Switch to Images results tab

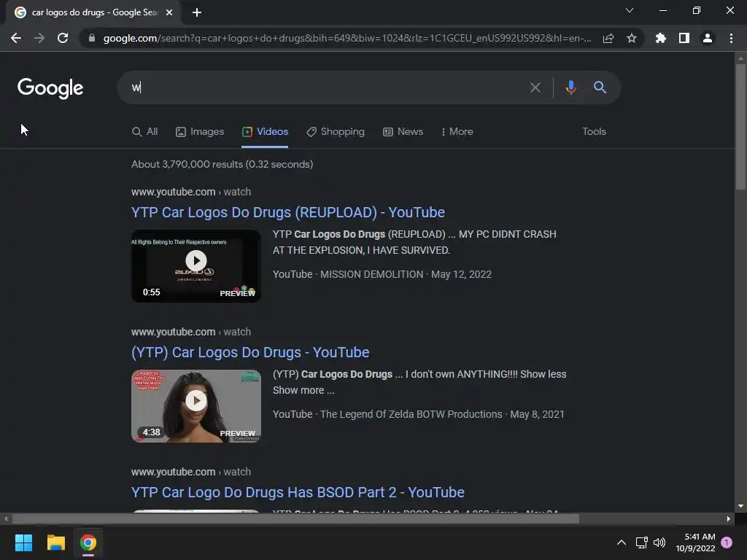(x=200, y=132)
